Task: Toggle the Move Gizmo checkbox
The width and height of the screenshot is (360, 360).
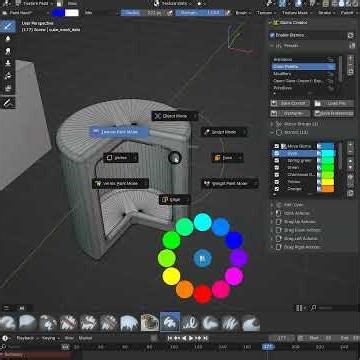Action: [x=276, y=146]
